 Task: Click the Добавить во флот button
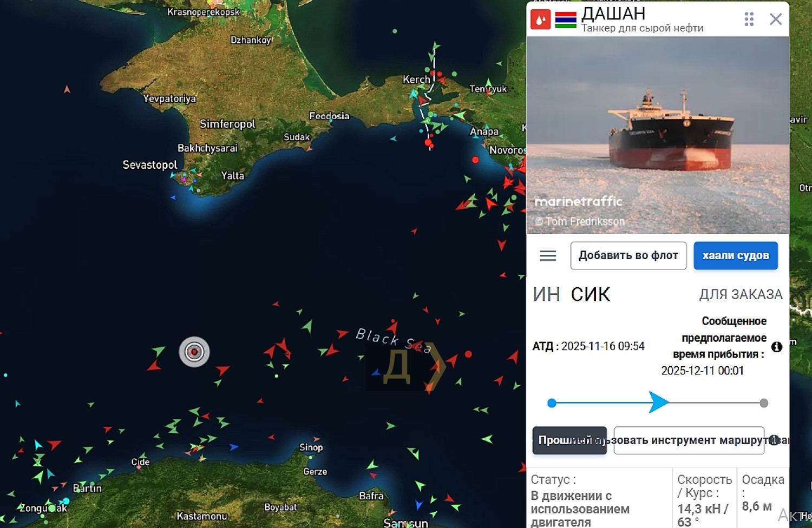point(628,255)
